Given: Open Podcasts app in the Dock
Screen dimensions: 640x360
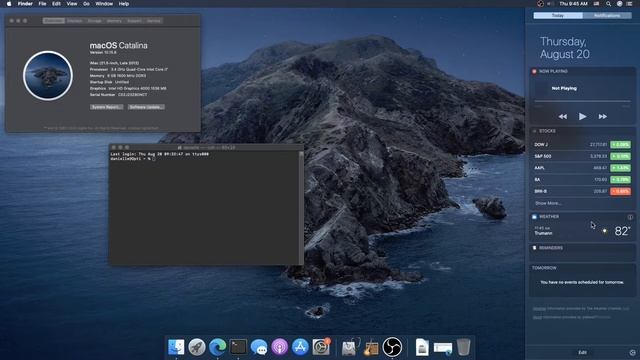Looking at the screenshot, I should (280, 347).
